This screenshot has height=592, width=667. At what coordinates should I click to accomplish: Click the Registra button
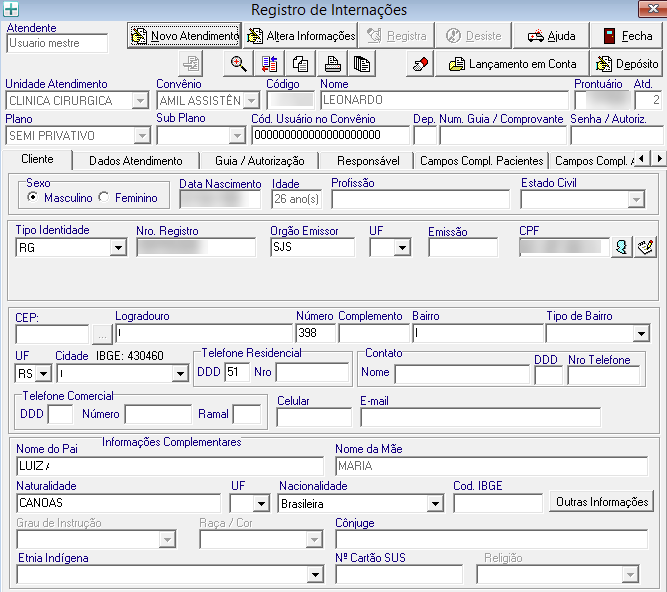[x=396, y=36]
